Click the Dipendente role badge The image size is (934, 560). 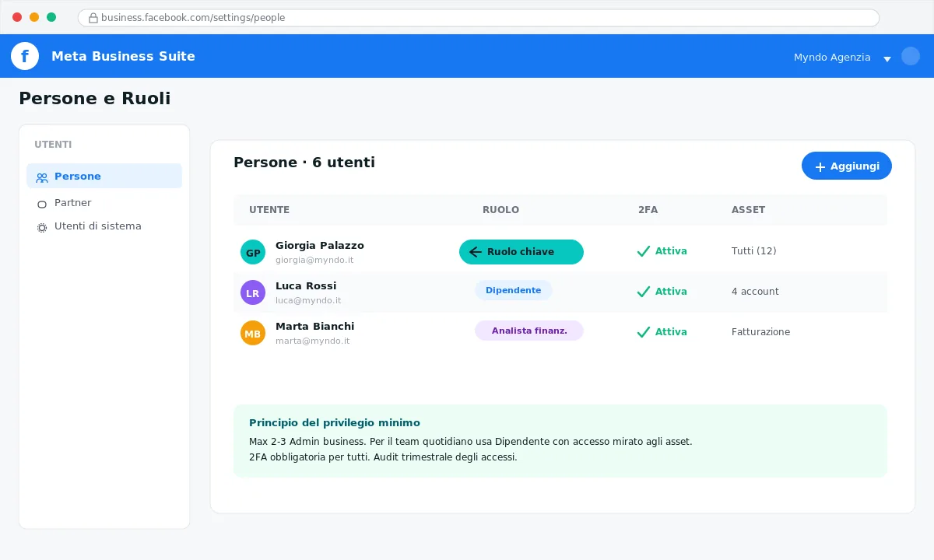pos(514,290)
